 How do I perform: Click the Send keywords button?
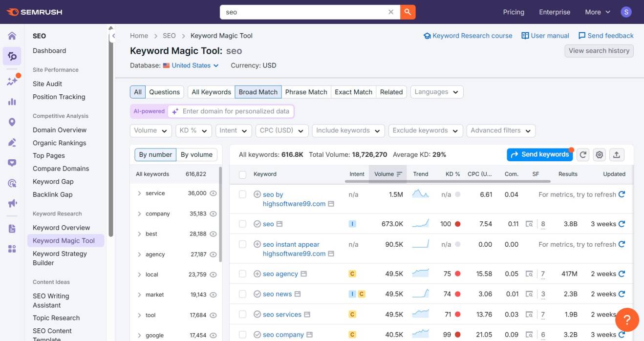[539, 154]
